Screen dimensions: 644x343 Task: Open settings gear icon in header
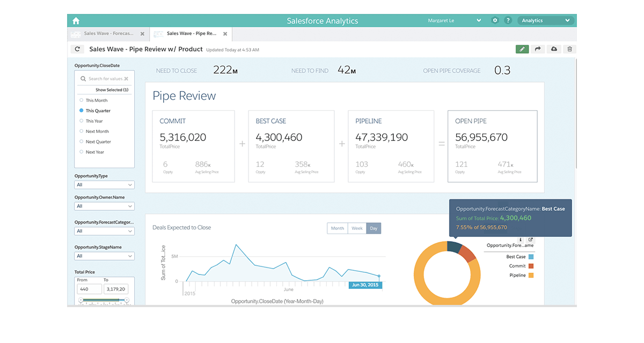click(x=495, y=20)
